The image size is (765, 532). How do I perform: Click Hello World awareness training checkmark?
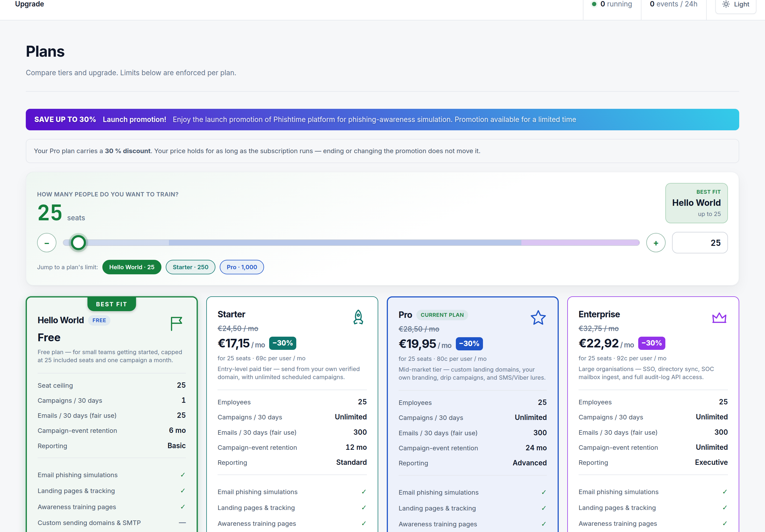(183, 507)
